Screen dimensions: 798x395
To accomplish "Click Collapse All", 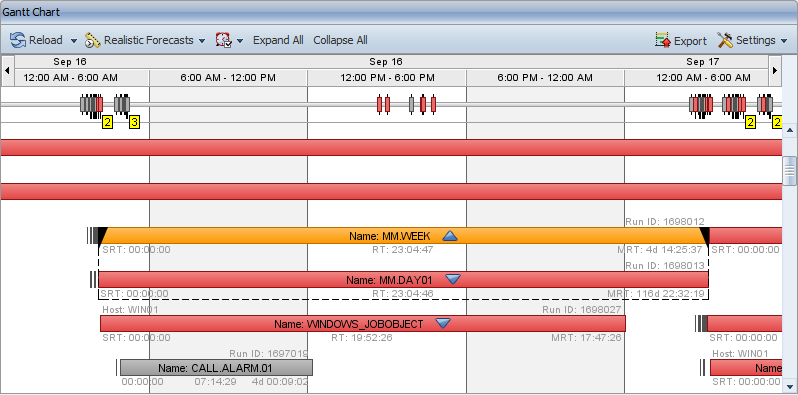I will [x=340, y=40].
